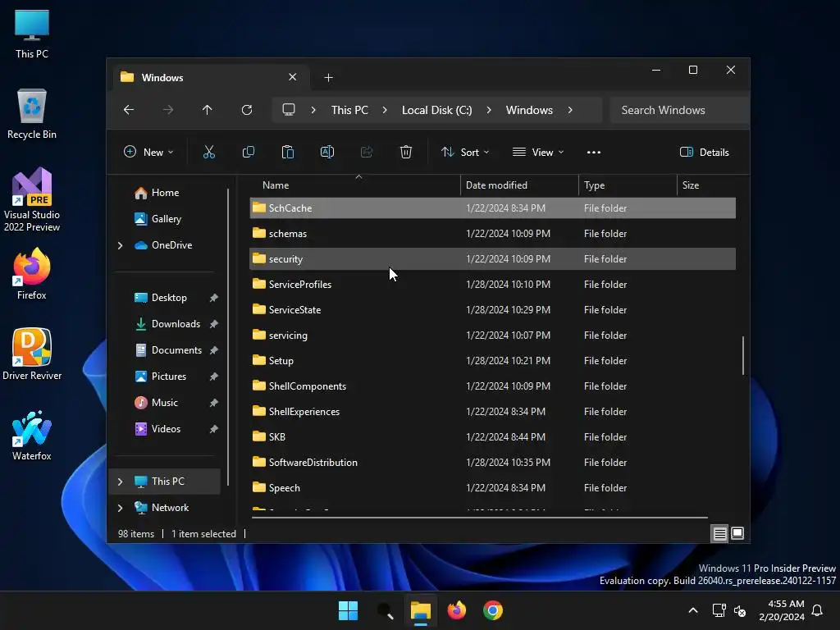Unpin Documents using its pin icon
Viewport: 840px width, 630px height.
(x=214, y=350)
